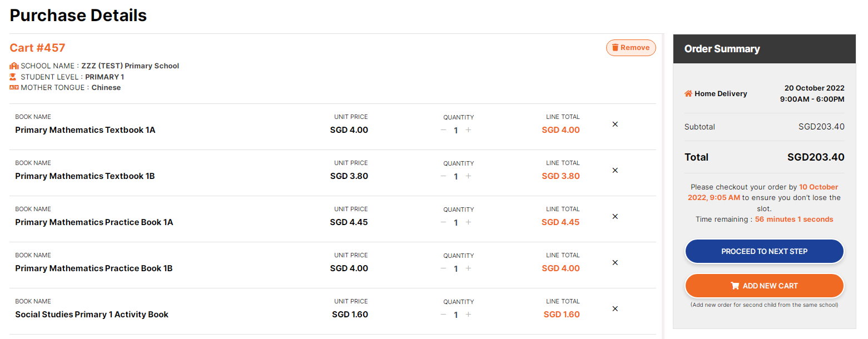Image resolution: width=868 pixels, height=339 pixels.
Task: Click ADD NEW CART button
Action: [765, 286]
